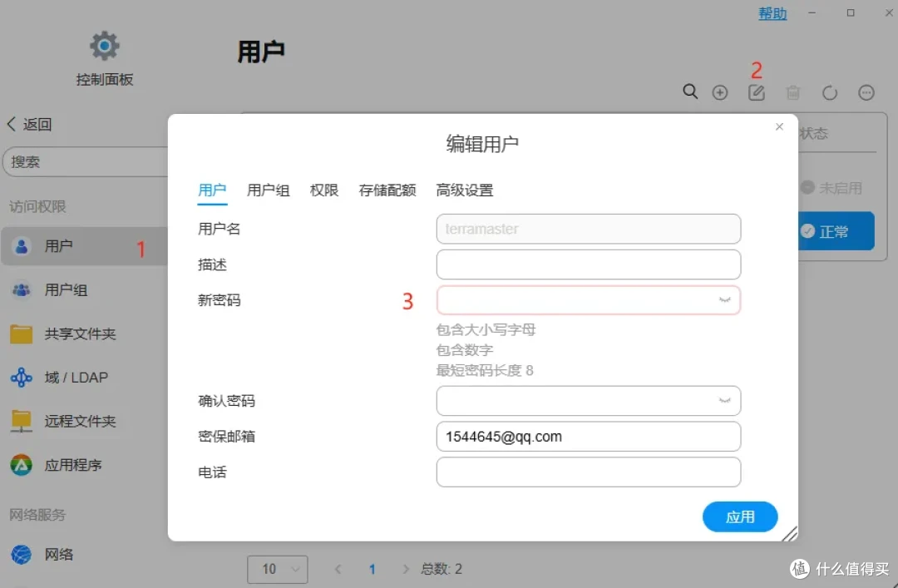The image size is (898, 588).
Task: Select 用户 in the sidebar
Action: point(85,246)
